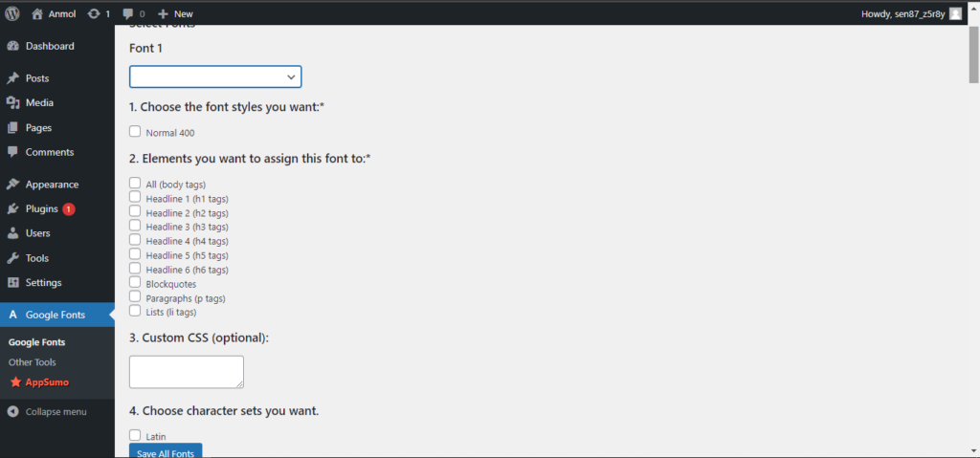
Task: Open the Anmol site home icon
Action: tap(37, 13)
